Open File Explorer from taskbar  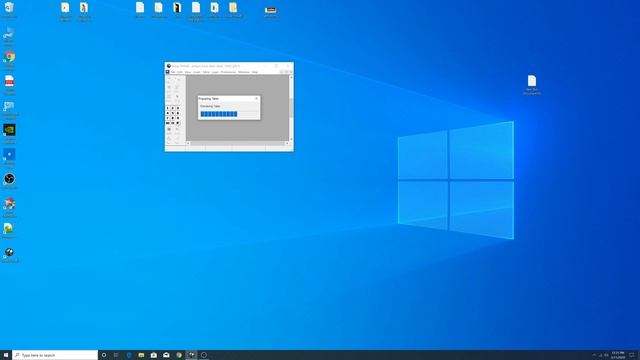click(x=141, y=355)
